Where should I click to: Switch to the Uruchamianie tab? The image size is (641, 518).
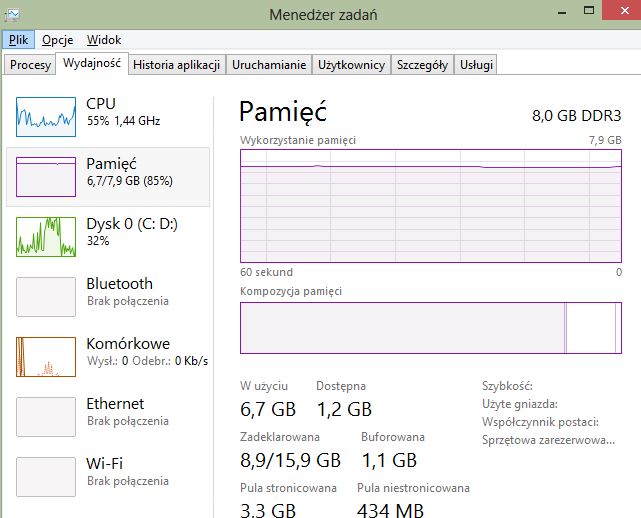[x=269, y=65]
